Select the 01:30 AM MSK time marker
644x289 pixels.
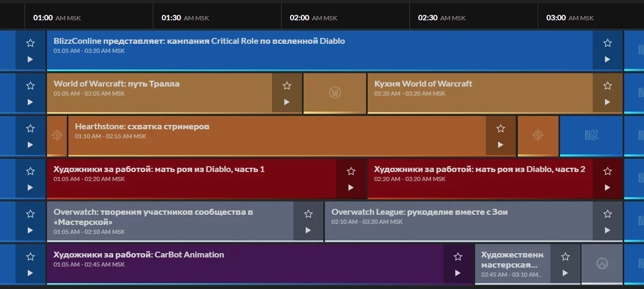185,18
